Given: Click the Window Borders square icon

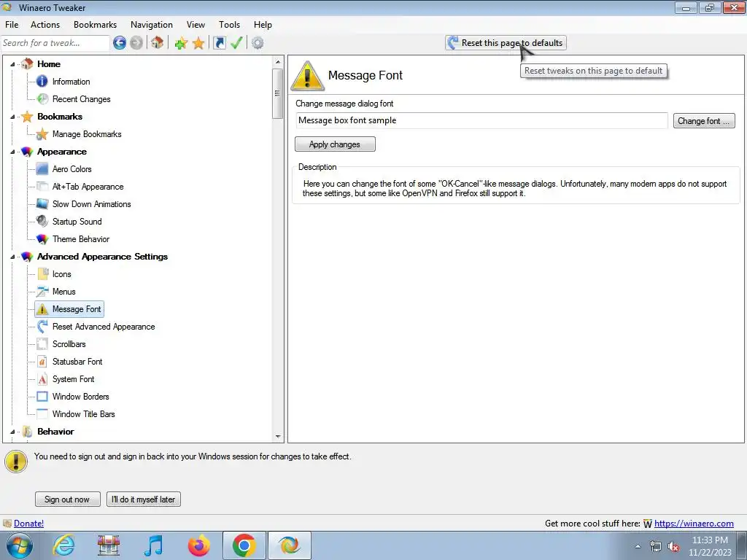Looking at the screenshot, I should tap(42, 397).
